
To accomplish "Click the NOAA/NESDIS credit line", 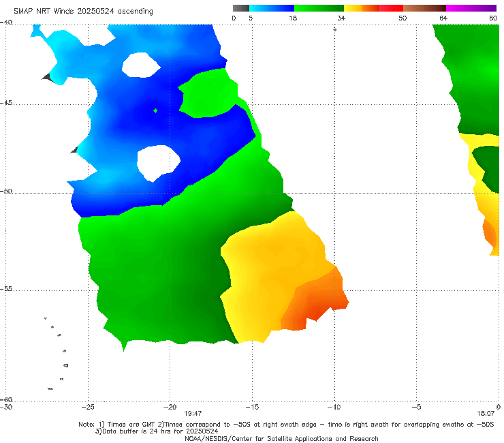I will click(281, 438).
